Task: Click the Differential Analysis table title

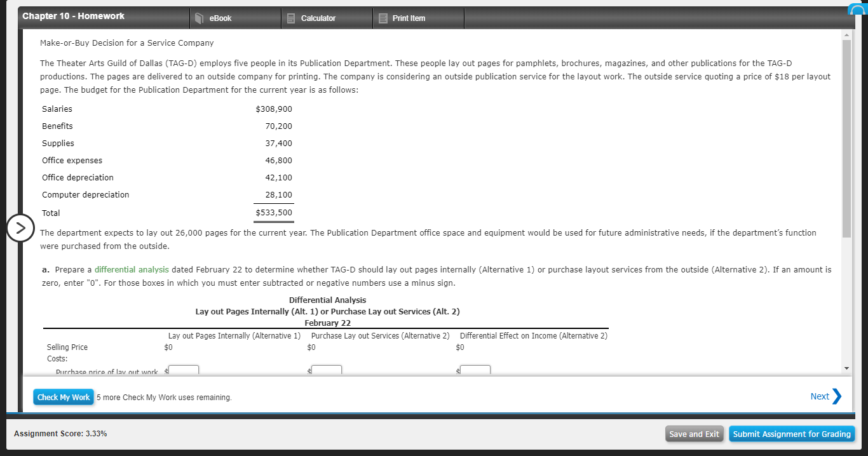Action: [x=327, y=300]
